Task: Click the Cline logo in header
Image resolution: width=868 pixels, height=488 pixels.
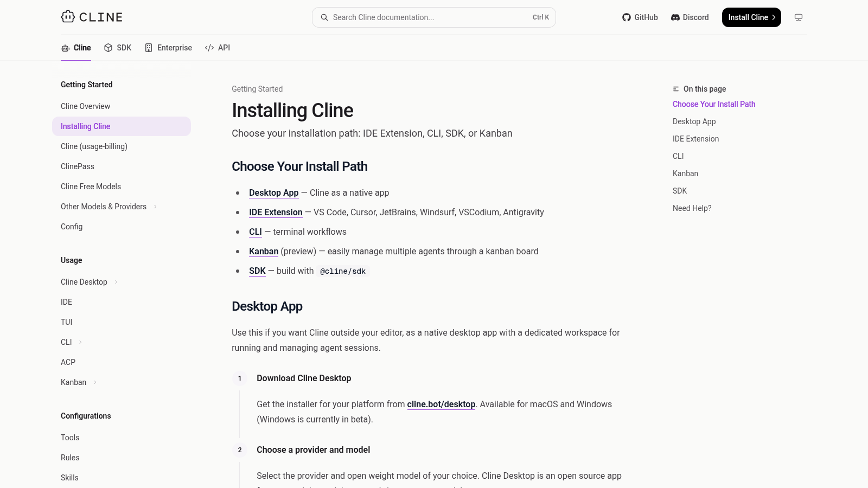Action: click(x=92, y=17)
